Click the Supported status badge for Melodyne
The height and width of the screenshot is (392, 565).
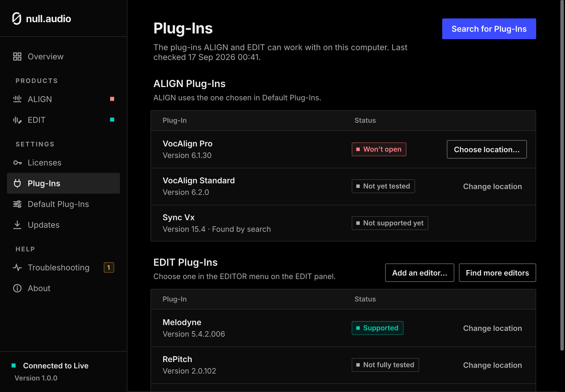coord(377,328)
